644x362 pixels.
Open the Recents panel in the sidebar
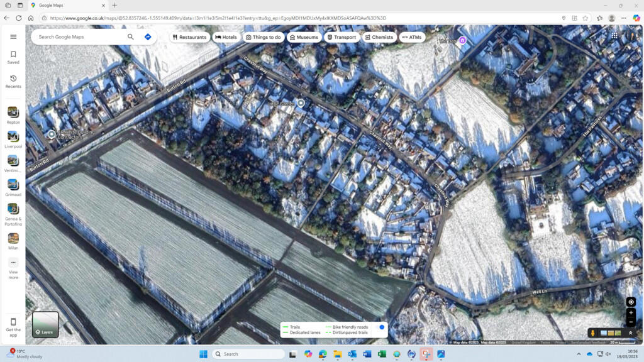[13, 81]
